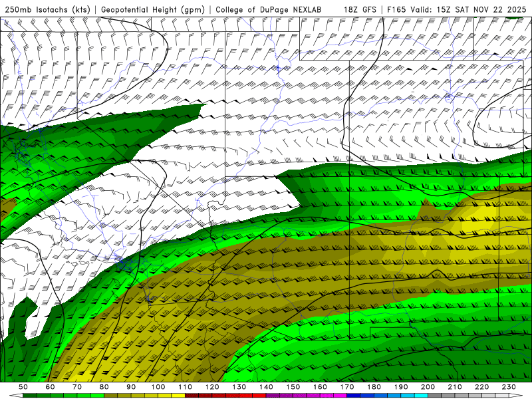Click the 210 scale number
532x399 pixels.
455,387
